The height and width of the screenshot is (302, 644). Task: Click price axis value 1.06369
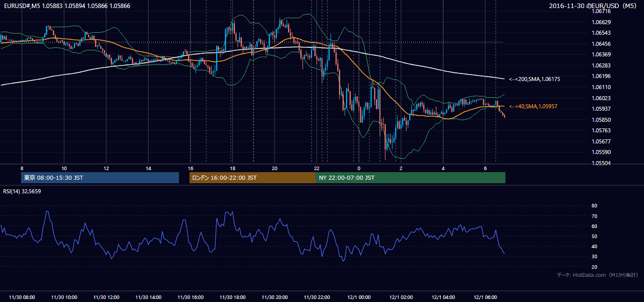[x=602, y=54]
